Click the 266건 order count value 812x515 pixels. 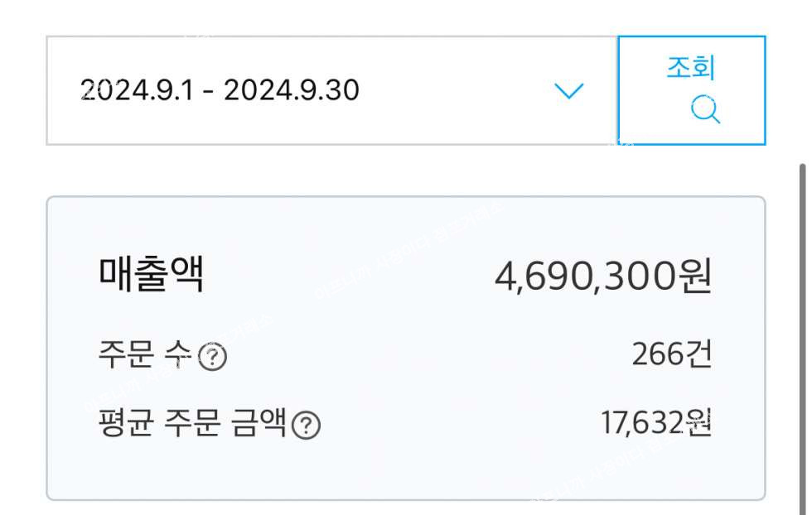[672, 354]
